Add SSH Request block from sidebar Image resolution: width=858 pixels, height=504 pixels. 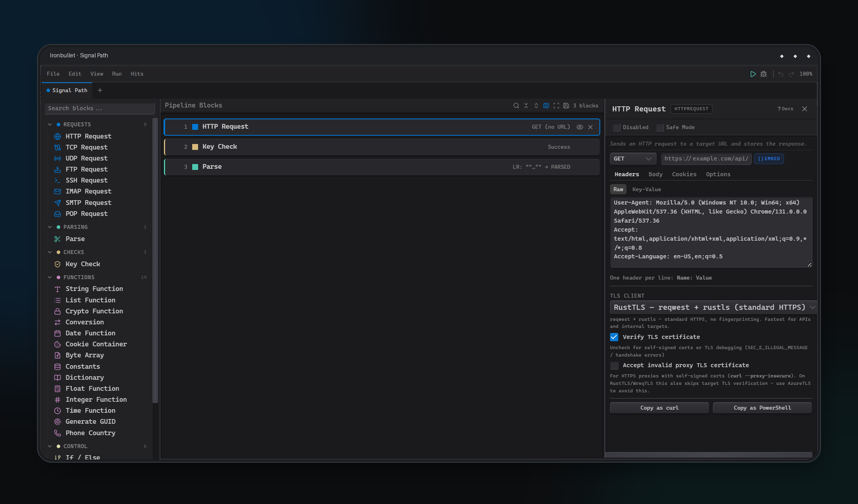pyautogui.click(x=86, y=180)
